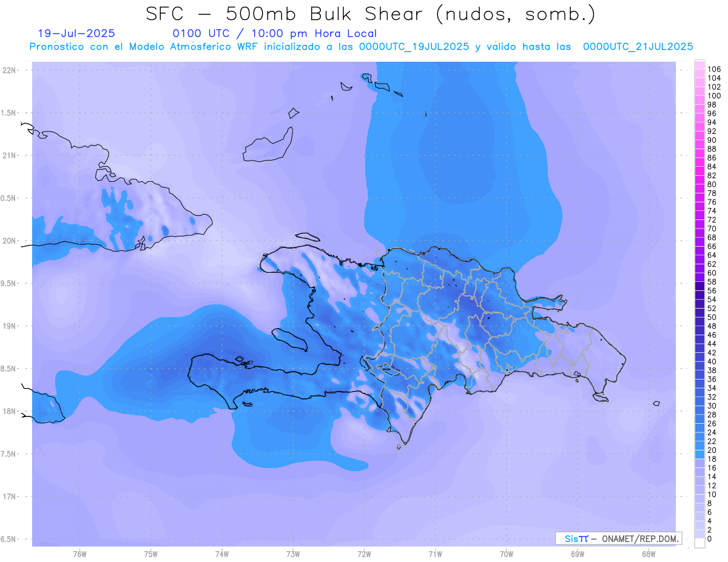Click the '20N' latitude label
This screenshot has height=562, width=728.
pyautogui.click(x=10, y=241)
